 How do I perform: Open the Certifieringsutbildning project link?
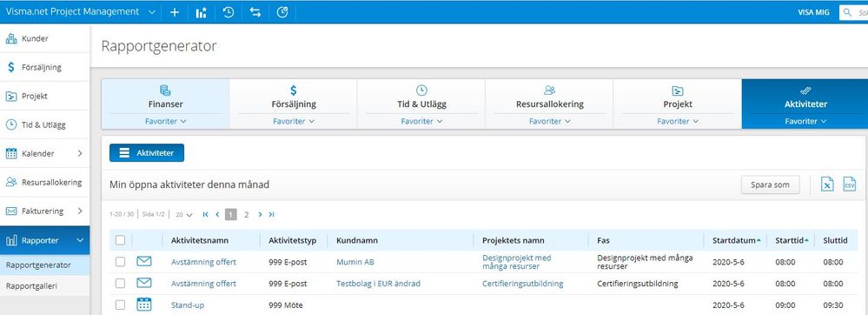pyautogui.click(x=522, y=284)
